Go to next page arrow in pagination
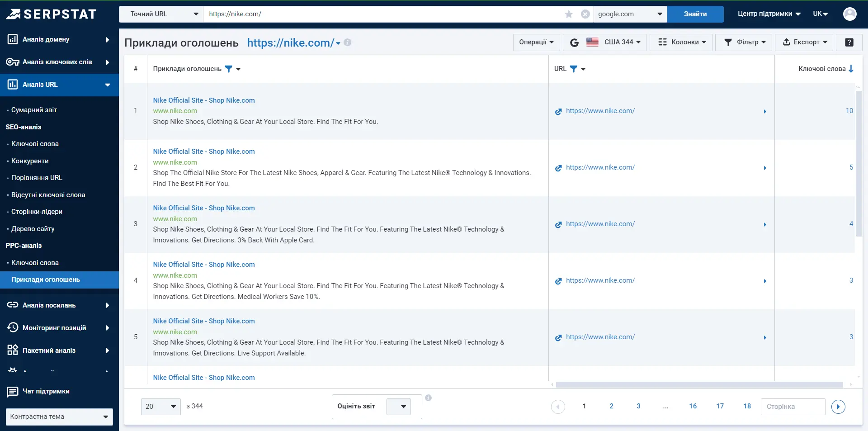 838,407
